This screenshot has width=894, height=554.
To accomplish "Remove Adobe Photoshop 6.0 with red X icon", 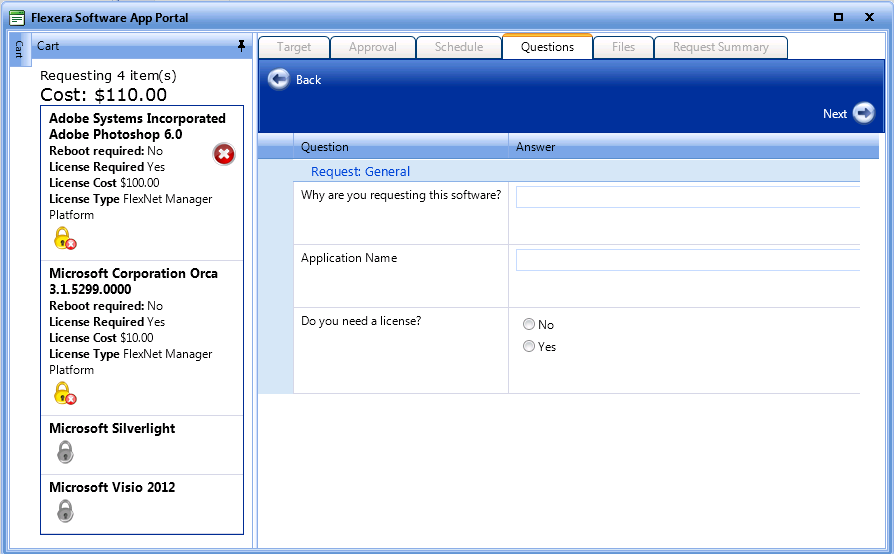I will tap(224, 154).
